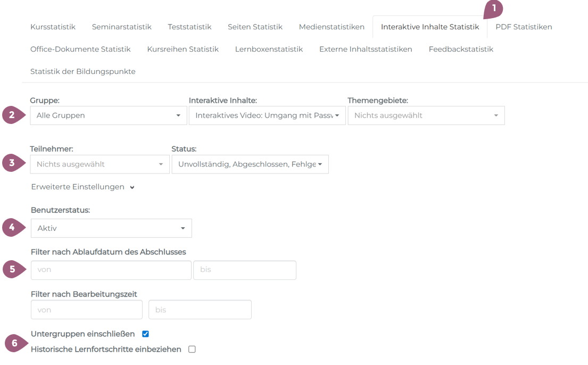Image resolution: width=588 pixels, height=365 pixels.
Task: Switch to the Kursstatistik tab
Action: click(53, 27)
